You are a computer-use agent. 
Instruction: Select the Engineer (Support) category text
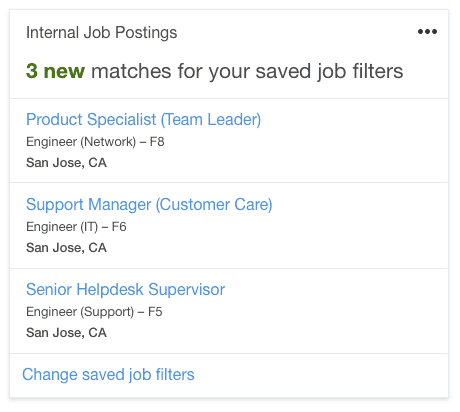click(x=80, y=312)
